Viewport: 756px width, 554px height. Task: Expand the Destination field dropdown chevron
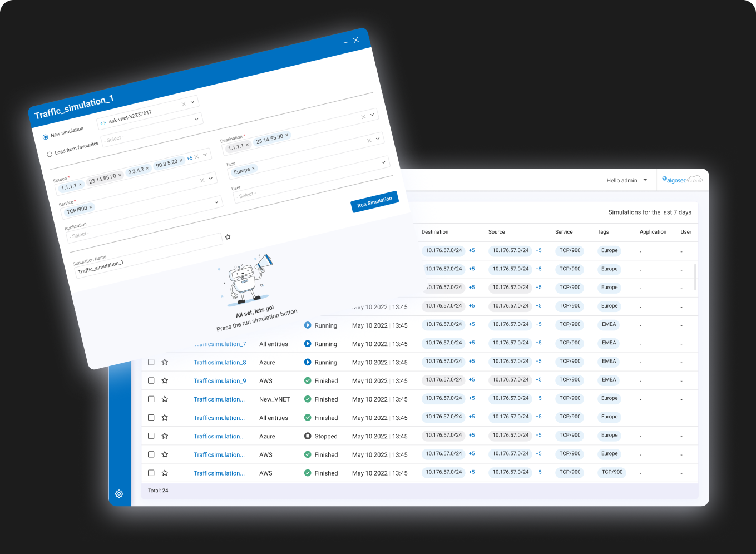click(372, 115)
